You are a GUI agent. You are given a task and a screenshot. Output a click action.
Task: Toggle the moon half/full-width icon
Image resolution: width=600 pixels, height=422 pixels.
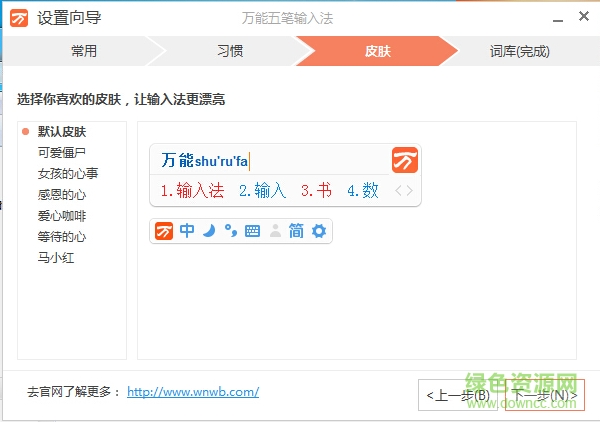[209, 231]
